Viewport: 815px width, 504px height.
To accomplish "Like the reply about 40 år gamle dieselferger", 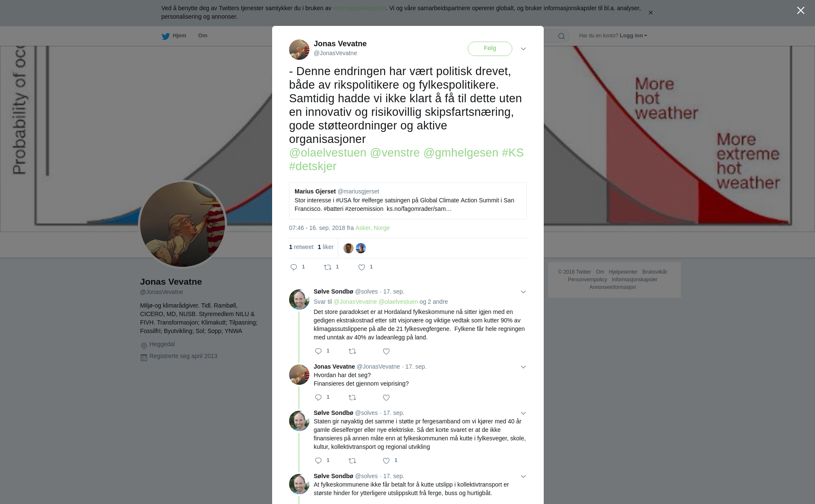I will pos(386,461).
